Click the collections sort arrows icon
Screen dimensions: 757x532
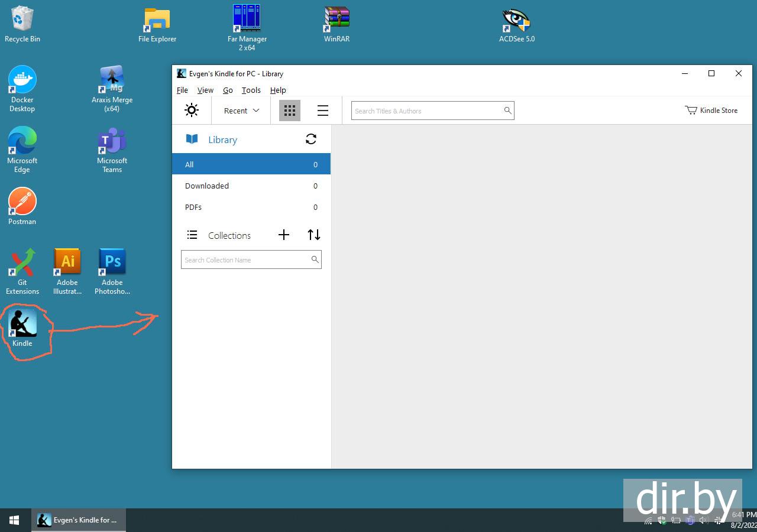coord(314,235)
